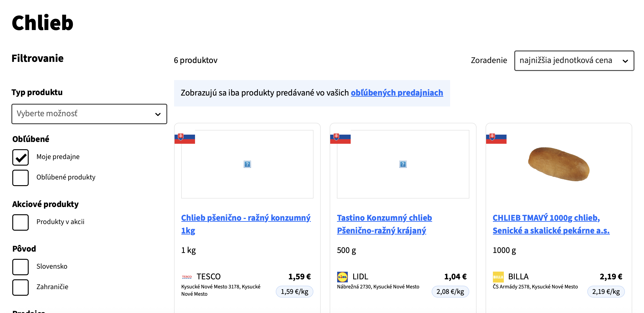
Task: Click the Slovak flag on Lidl bread card
Action: (x=340, y=138)
